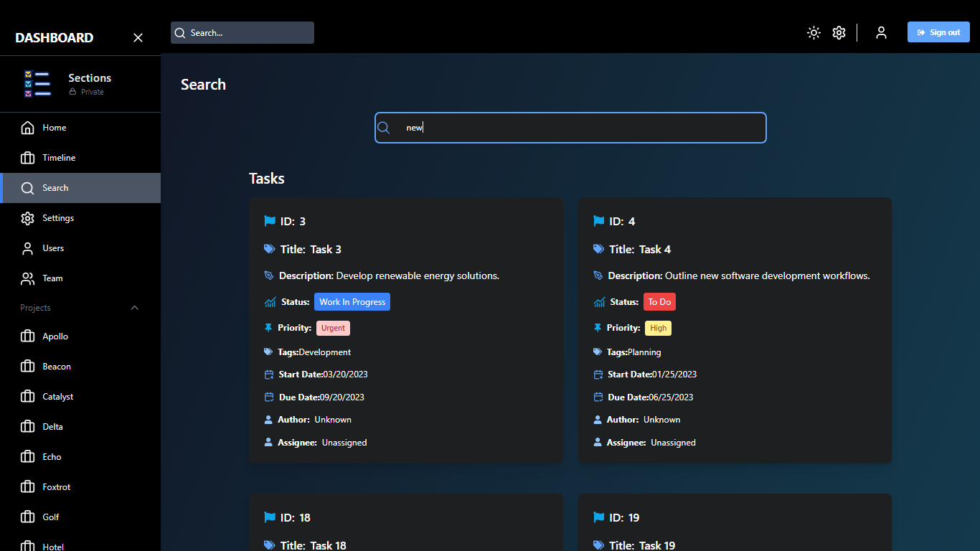
Task: Go to Home in the sidebar
Action: point(80,128)
